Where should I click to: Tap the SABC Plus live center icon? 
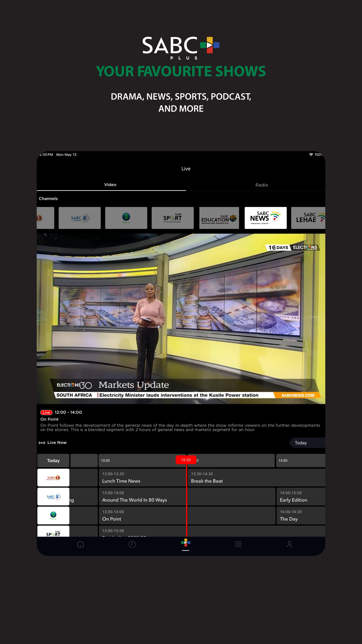(x=186, y=543)
